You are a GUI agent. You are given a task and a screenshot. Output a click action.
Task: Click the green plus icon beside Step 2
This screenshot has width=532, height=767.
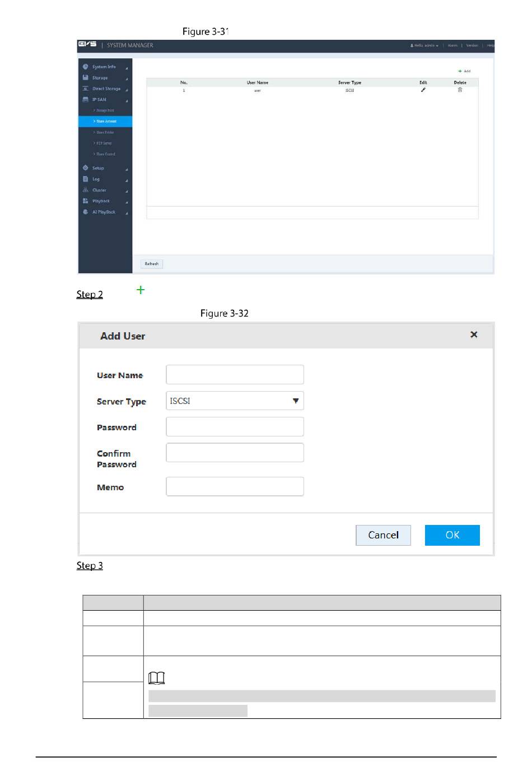point(141,290)
